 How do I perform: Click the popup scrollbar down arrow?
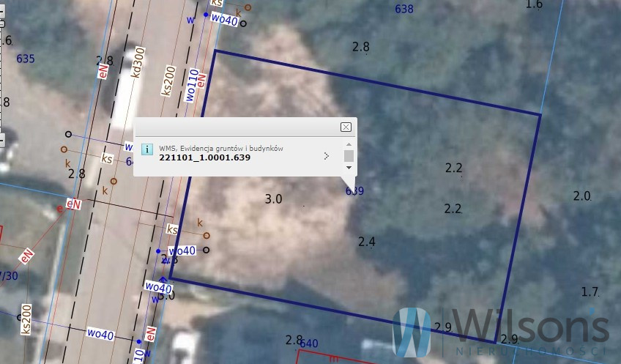click(349, 168)
